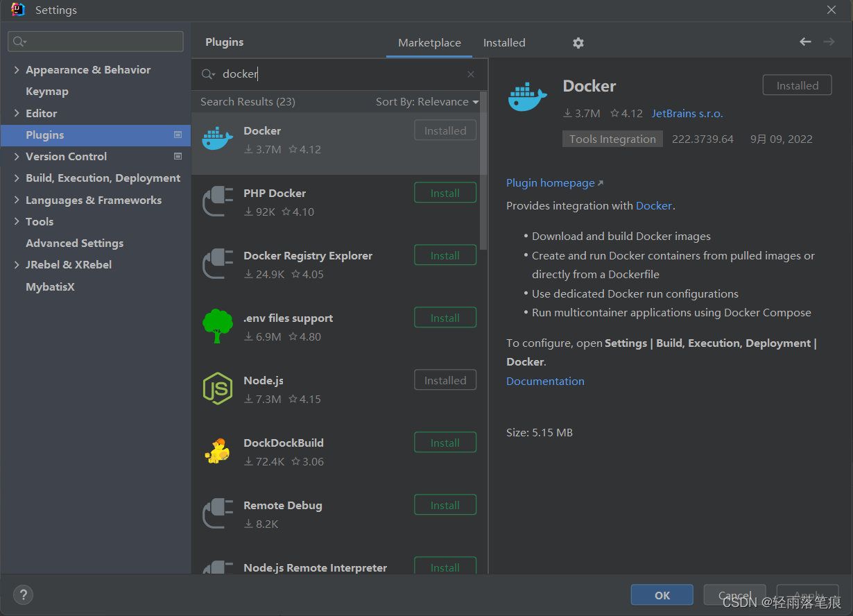This screenshot has height=616, width=853.
Task: Click the plugins settings gear icon
Action: coord(578,43)
